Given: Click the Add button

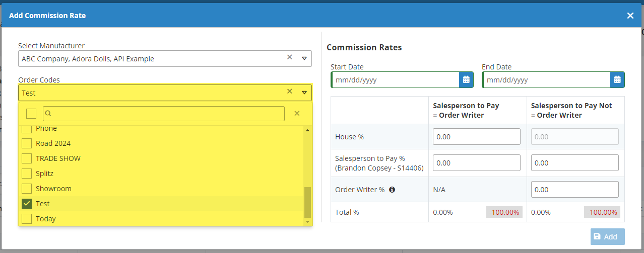Looking at the screenshot, I should click(x=607, y=236).
